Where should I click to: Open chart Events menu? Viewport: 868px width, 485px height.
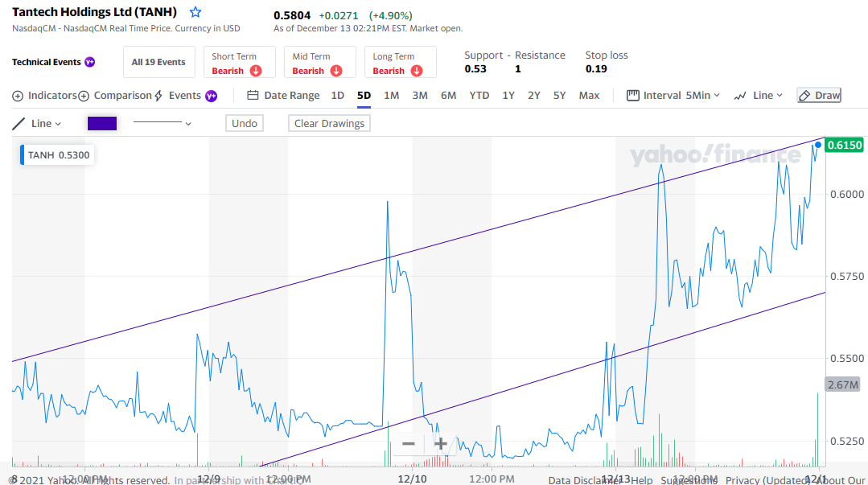(179, 95)
